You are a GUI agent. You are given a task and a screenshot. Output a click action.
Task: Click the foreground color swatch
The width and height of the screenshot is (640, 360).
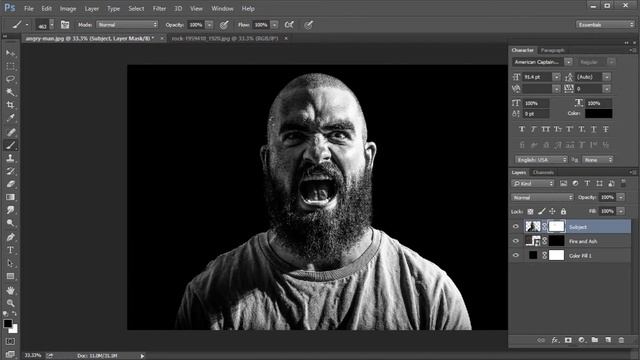point(7,323)
